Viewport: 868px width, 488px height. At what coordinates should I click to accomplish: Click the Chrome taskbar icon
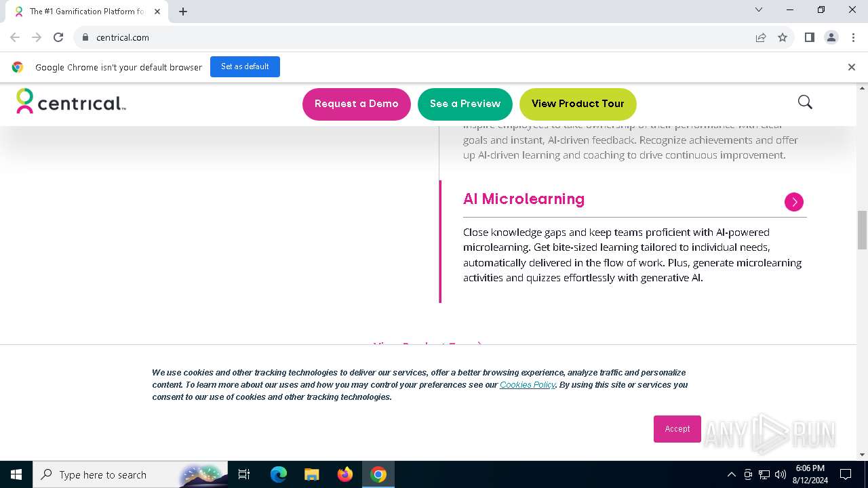(x=378, y=474)
